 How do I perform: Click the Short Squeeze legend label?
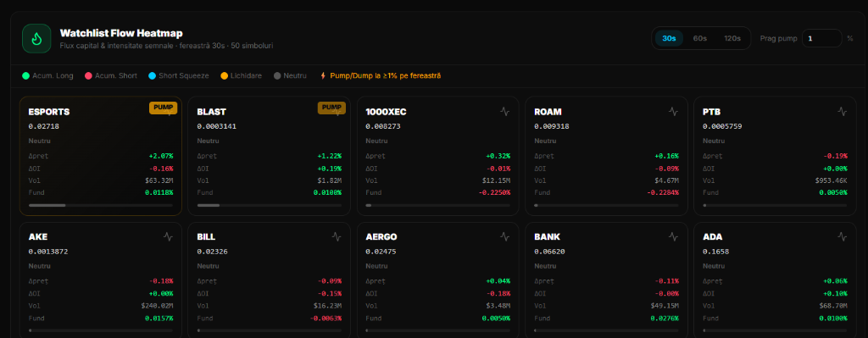[x=184, y=75]
